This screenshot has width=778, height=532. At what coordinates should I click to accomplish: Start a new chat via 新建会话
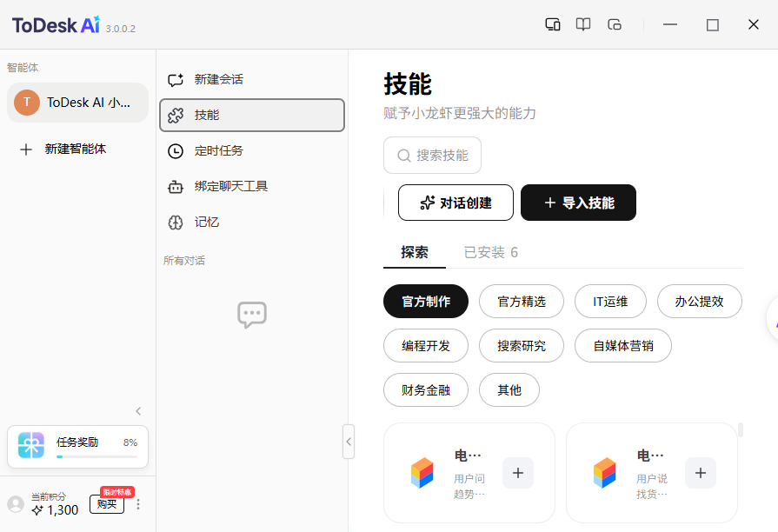pyautogui.click(x=252, y=79)
